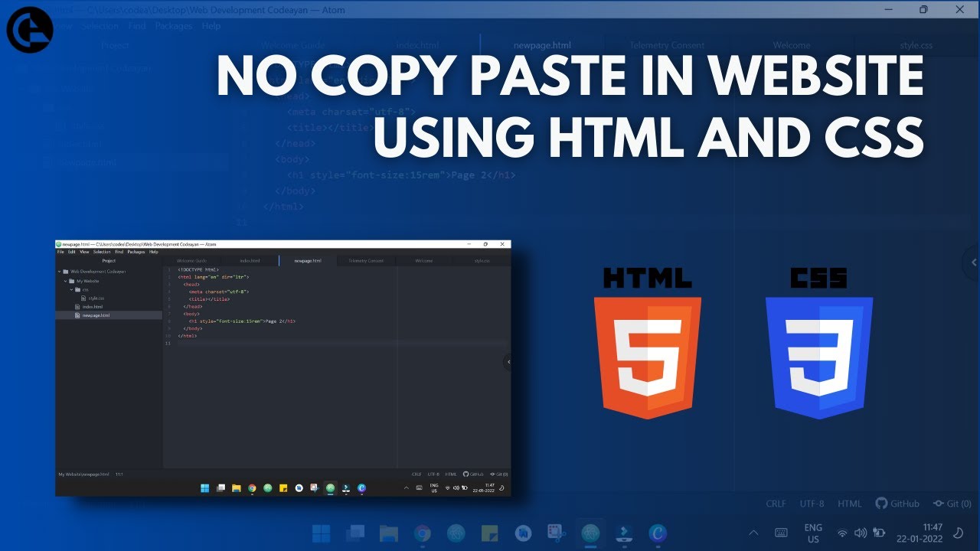
Task: Change HTML grammar in large background status bar
Action: coord(850,504)
